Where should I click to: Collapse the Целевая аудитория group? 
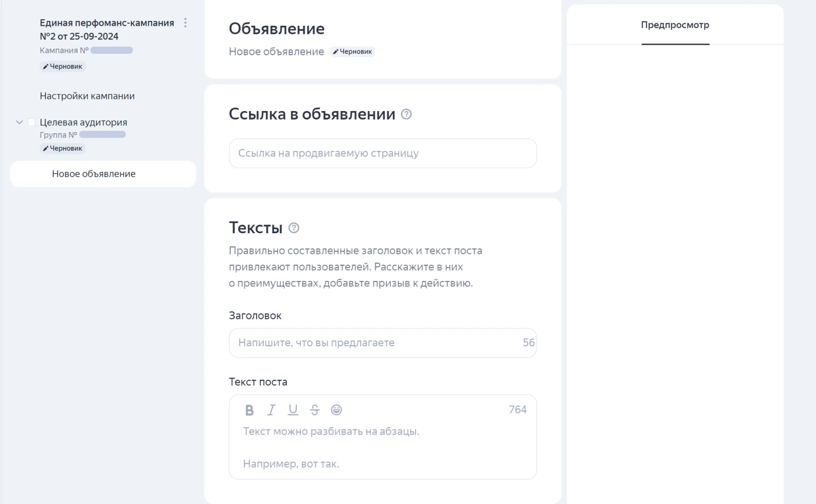coord(19,122)
